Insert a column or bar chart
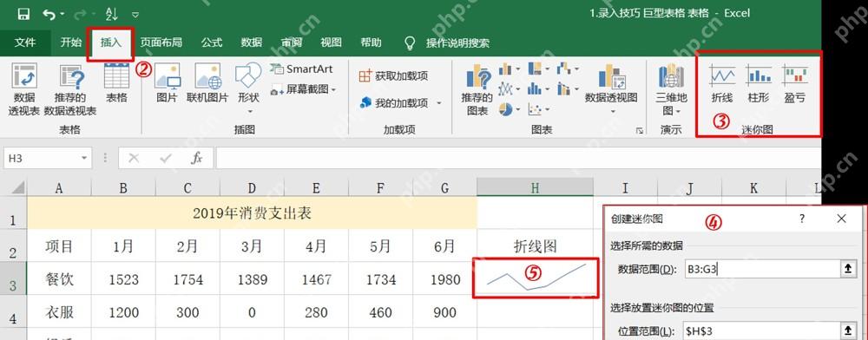 510,69
